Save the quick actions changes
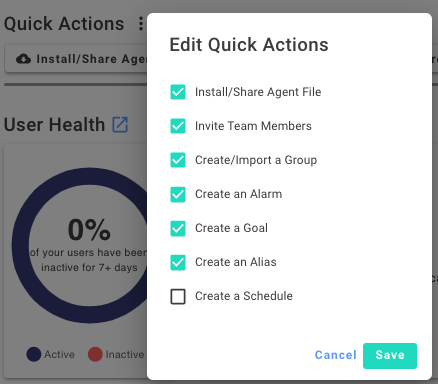Image resolution: width=438 pixels, height=384 pixels. [390, 356]
